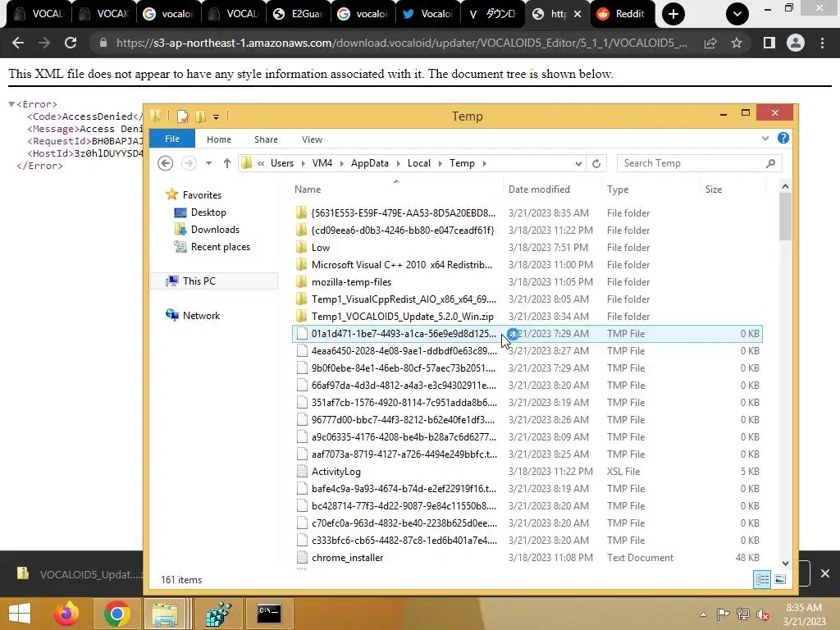Expand the Explorer ribbon chevron
Image resolution: width=840 pixels, height=630 pixels.
(765, 138)
